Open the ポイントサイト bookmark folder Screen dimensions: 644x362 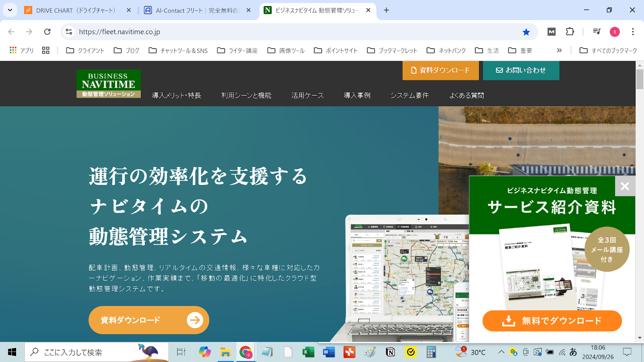click(x=336, y=50)
